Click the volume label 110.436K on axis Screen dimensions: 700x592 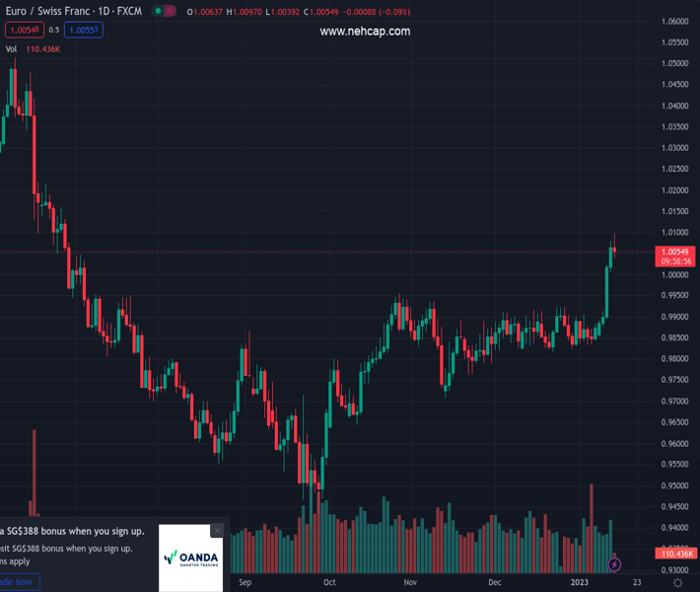(x=675, y=554)
